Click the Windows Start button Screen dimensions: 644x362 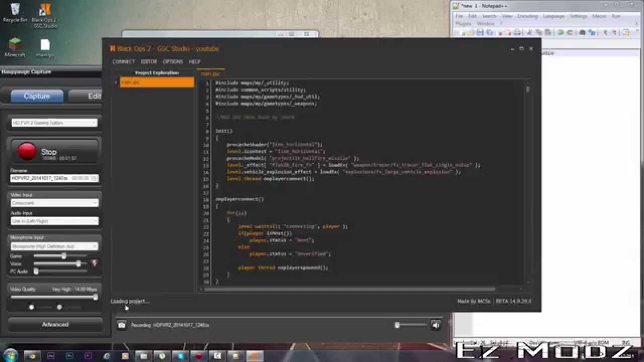(x=10, y=355)
